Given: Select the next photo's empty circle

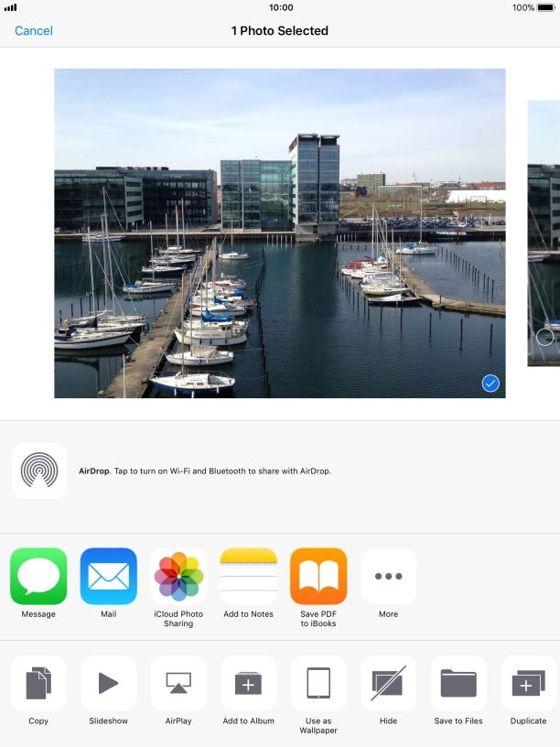Looking at the screenshot, I should (544, 337).
